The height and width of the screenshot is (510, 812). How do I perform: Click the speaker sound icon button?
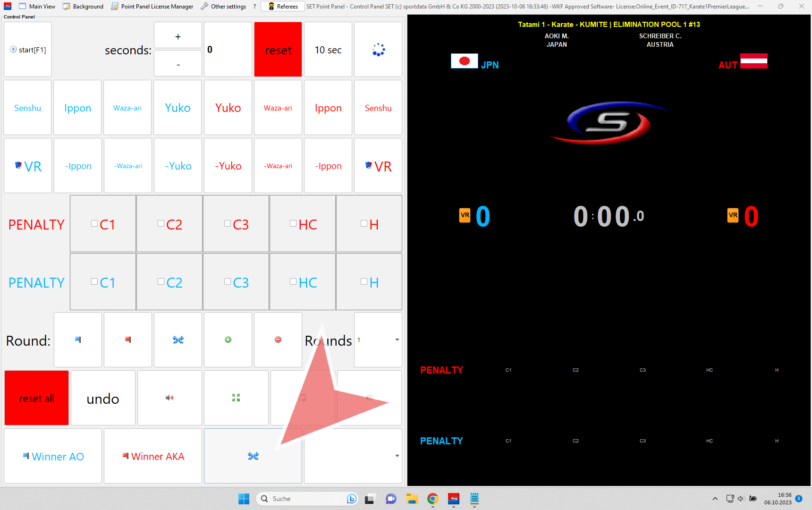point(169,398)
